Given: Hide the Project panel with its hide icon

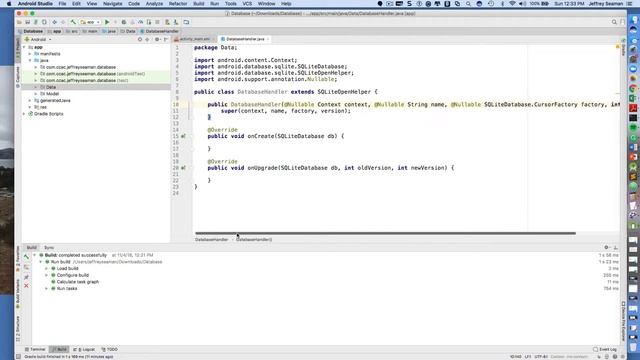Looking at the screenshot, I should click(x=166, y=40).
